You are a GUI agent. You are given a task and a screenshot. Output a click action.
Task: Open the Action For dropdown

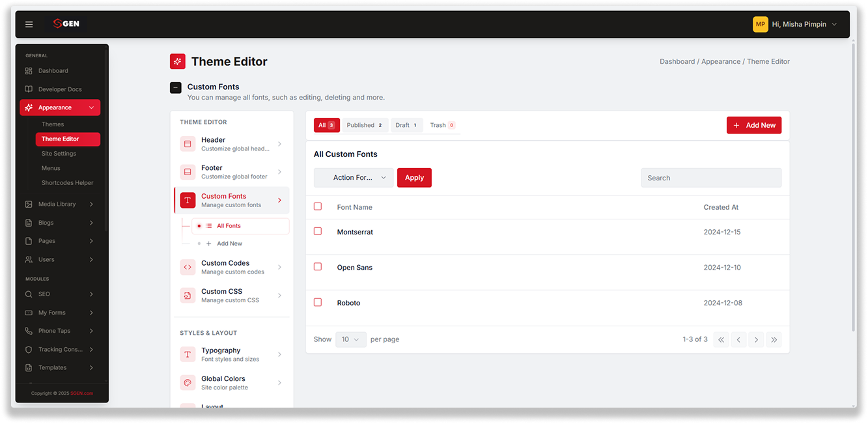[354, 178]
